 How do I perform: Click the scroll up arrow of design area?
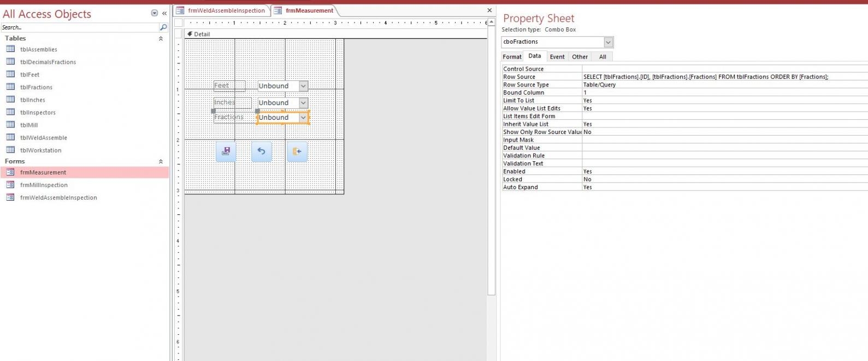(x=492, y=22)
